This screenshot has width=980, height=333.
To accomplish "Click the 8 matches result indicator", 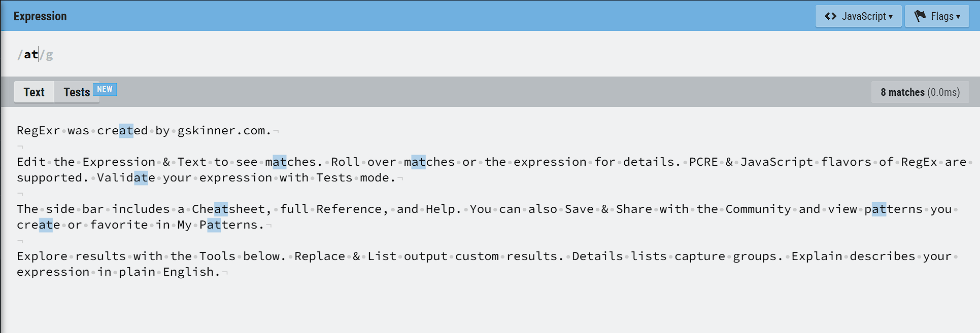I will point(920,92).
